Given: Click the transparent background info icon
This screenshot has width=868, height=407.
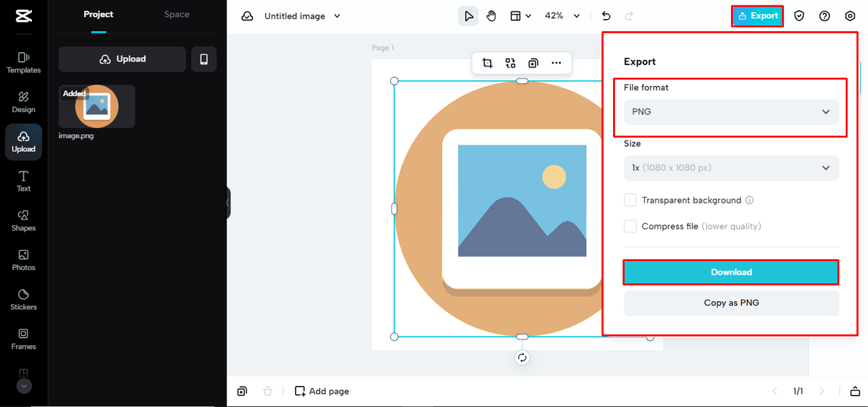Looking at the screenshot, I should [749, 200].
